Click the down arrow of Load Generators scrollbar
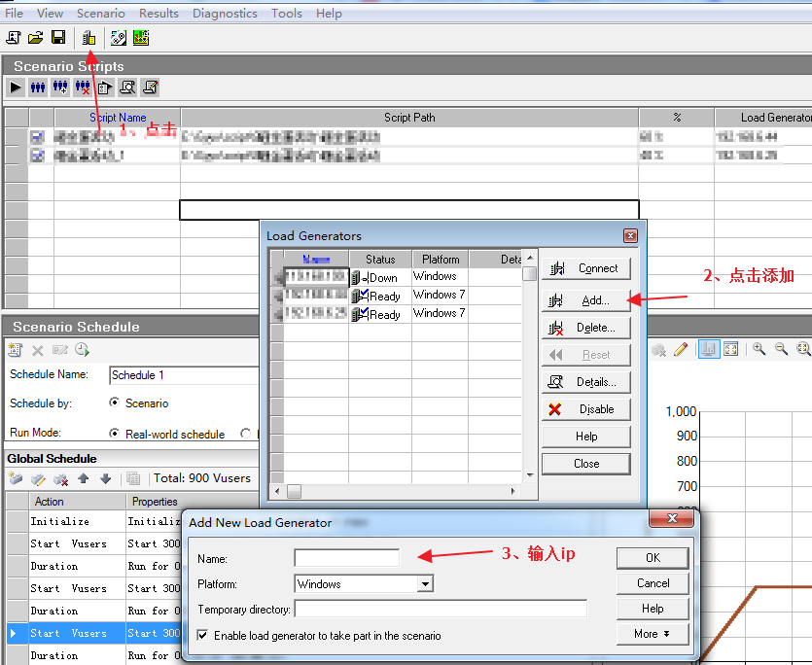812x665 pixels. tap(530, 474)
